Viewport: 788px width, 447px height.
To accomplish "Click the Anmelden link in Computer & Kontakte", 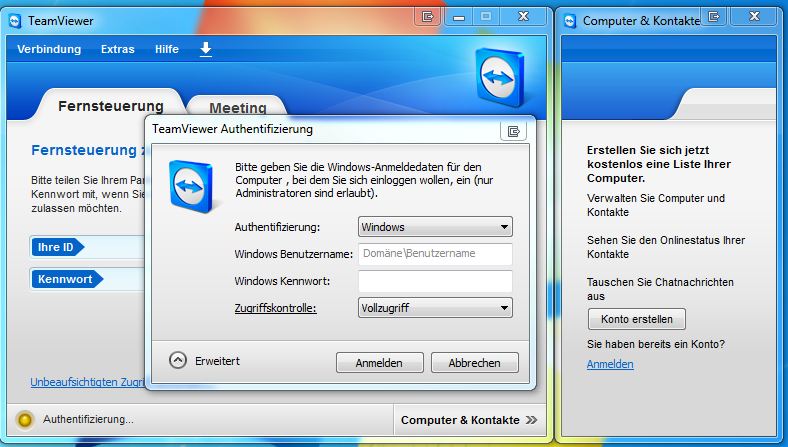I will pos(610,364).
